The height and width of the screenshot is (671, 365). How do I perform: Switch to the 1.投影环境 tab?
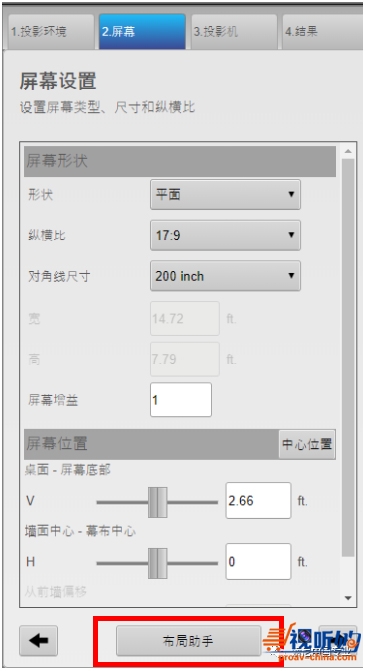51,32
